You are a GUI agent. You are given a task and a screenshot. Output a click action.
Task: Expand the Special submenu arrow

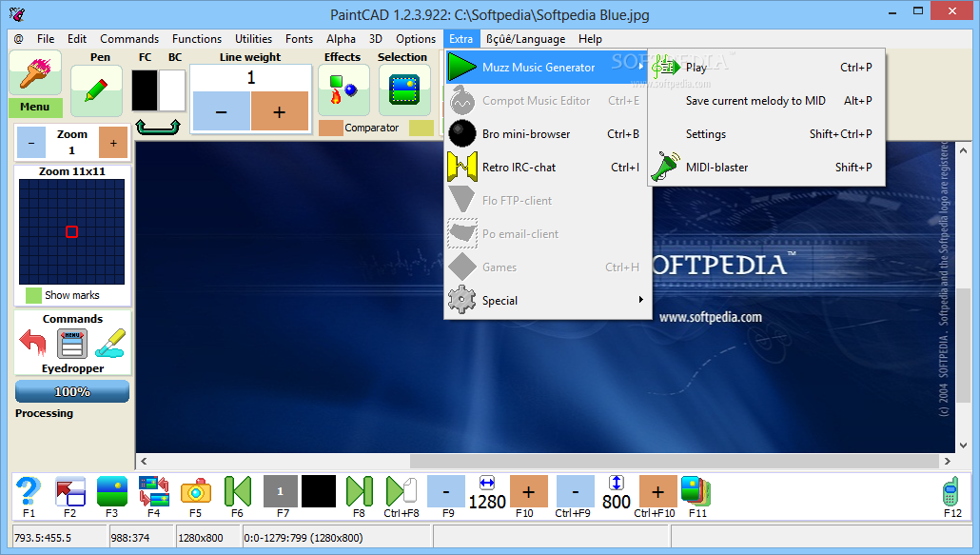click(x=640, y=300)
